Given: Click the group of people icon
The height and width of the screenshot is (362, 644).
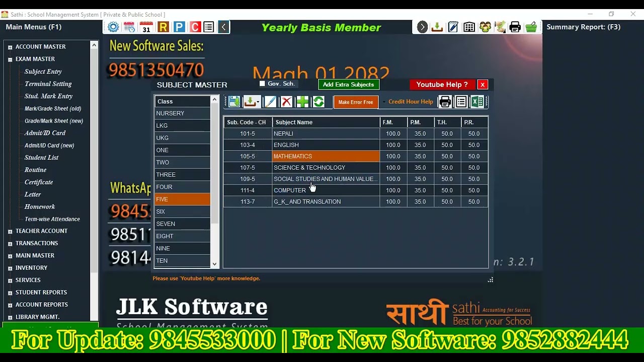Looking at the screenshot, I should (485, 27).
